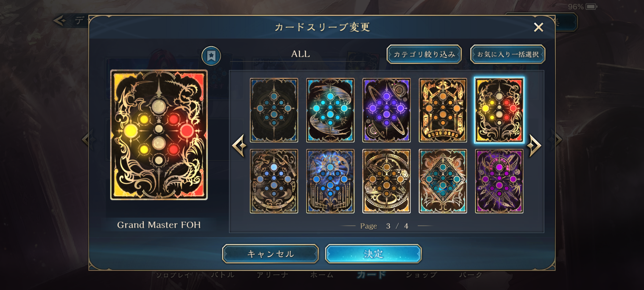This screenshot has width=644, height=290.
Task: Open the カテゴリ絞り込み filter
Action: pyautogui.click(x=424, y=54)
